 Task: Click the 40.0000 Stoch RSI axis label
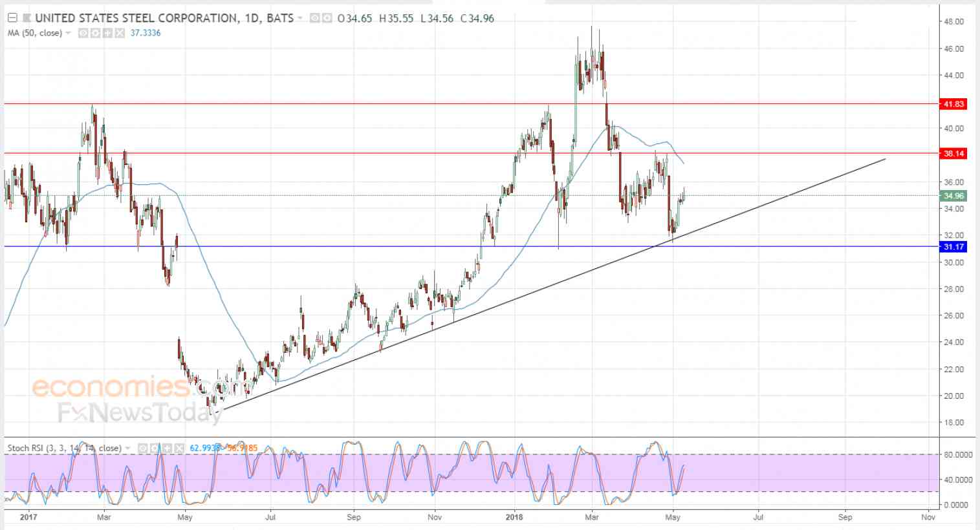point(958,480)
